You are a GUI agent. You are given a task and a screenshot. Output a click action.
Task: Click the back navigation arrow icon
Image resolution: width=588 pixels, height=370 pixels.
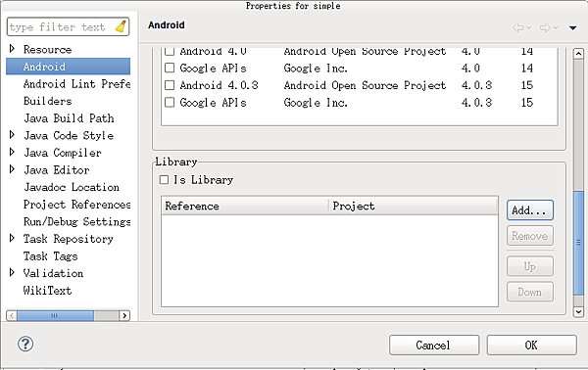pyautogui.click(x=518, y=27)
